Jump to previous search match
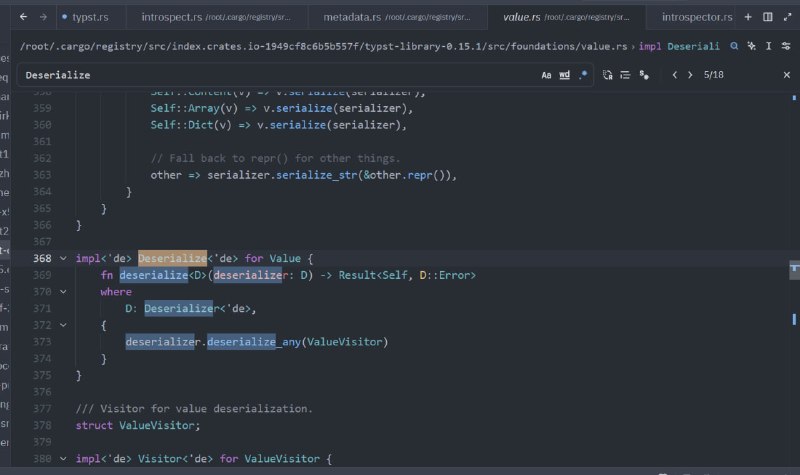 pyautogui.click(x=674, y=75)
